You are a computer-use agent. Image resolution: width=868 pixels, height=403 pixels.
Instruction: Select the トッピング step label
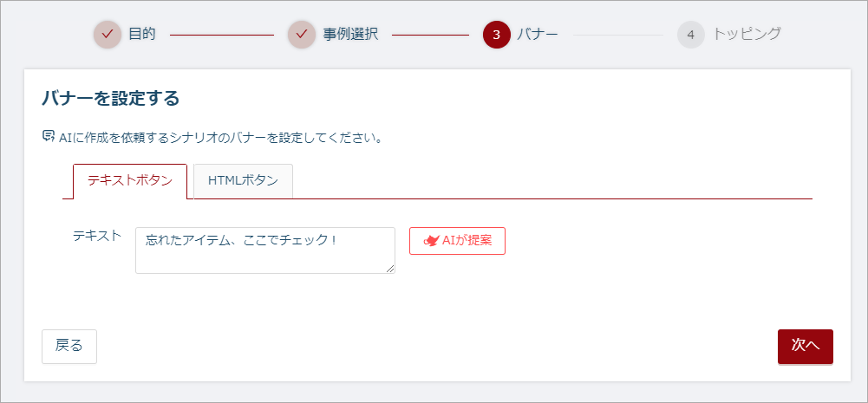point(747,35)
